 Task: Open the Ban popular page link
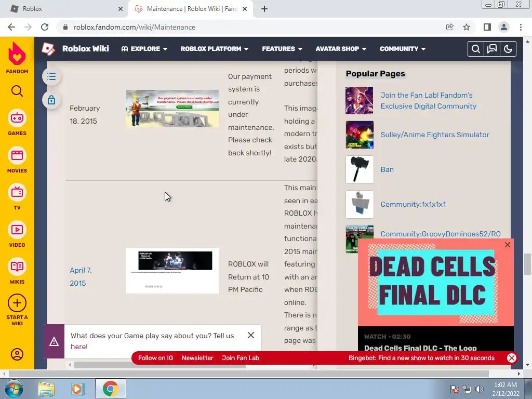coord(387,170)
